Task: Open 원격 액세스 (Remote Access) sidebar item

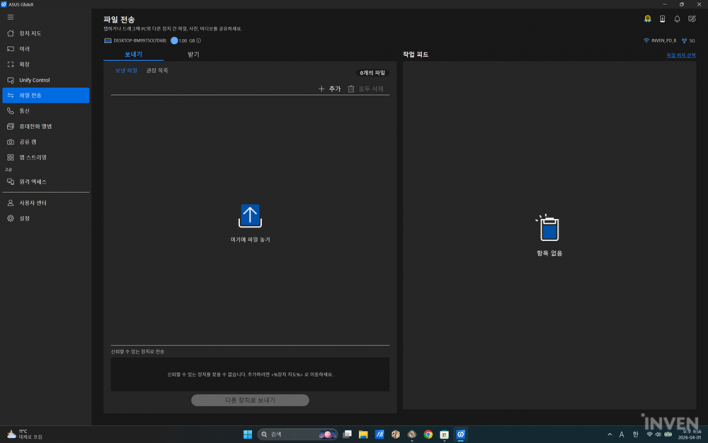Action: (x=33, y=182)
